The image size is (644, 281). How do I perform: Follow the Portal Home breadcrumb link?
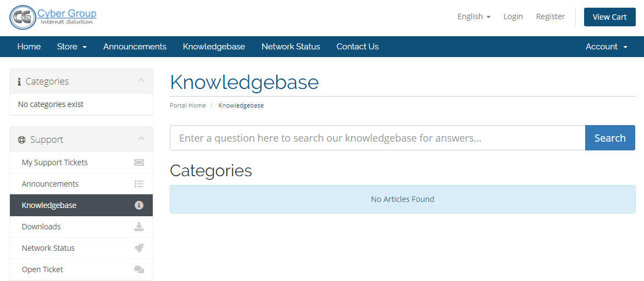[188, 105]
